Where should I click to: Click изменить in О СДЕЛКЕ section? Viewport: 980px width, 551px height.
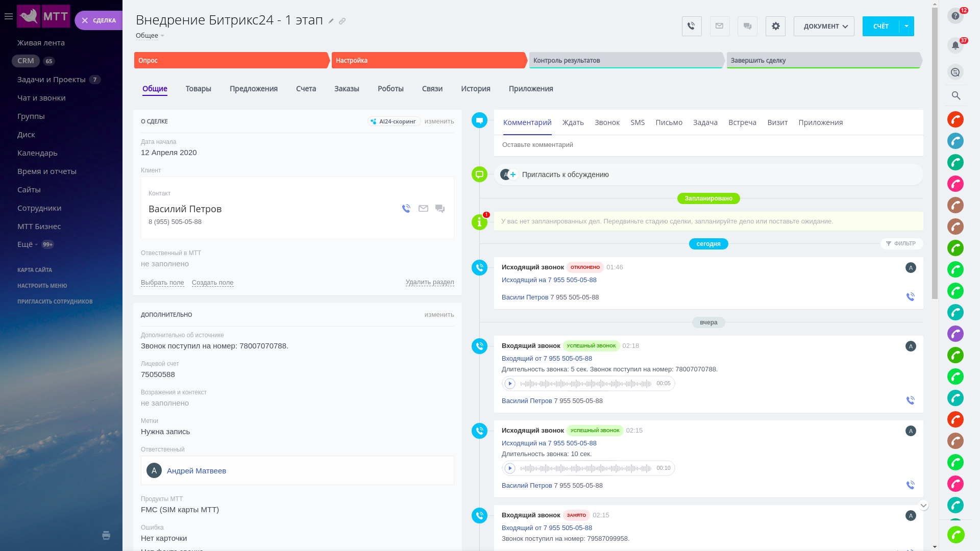coord(439,121)
